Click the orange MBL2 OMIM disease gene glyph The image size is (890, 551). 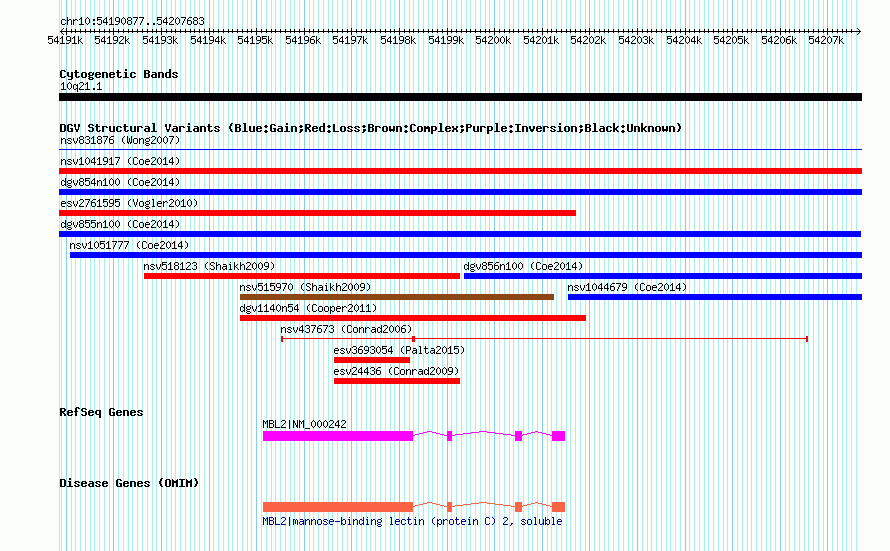[414, 507]
